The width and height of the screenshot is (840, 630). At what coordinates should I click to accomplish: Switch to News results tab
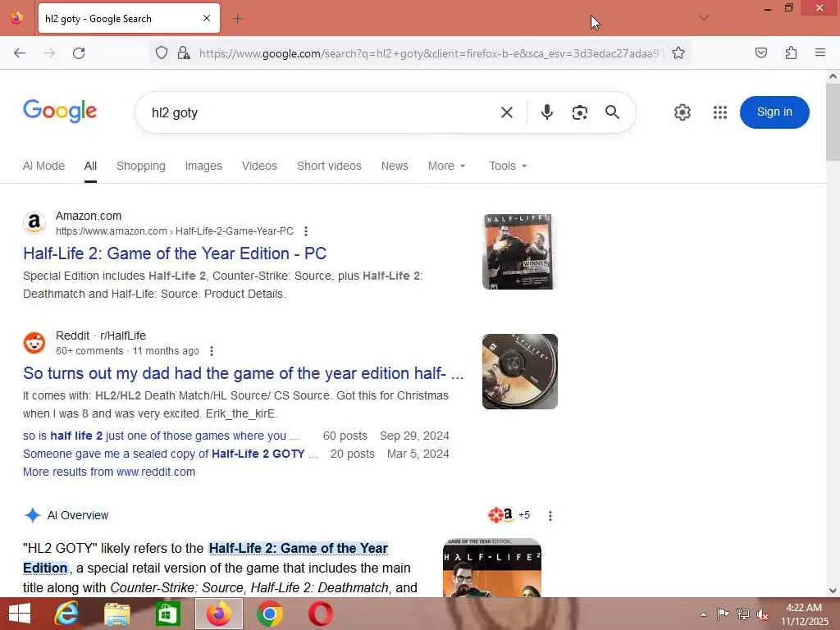click(x=395, y=166)
